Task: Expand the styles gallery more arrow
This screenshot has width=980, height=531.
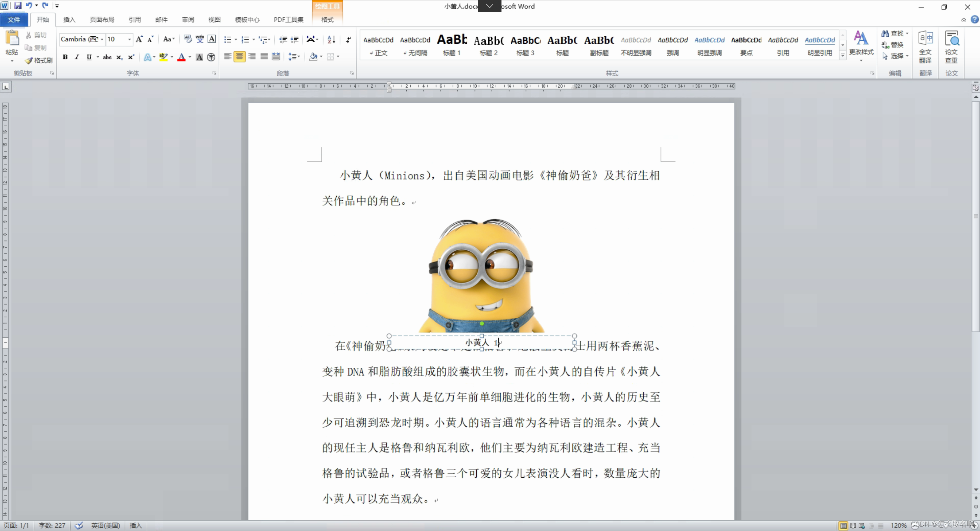Action: (x=843, y=56)
